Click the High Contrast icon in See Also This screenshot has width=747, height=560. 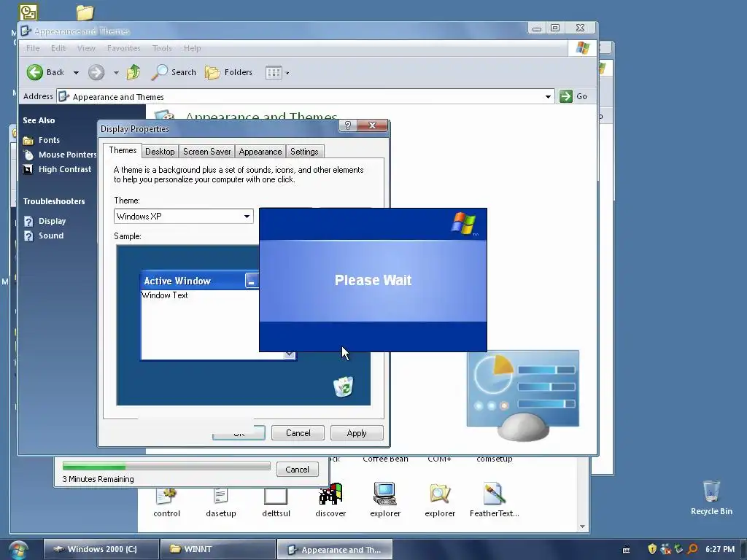point(28,169)
